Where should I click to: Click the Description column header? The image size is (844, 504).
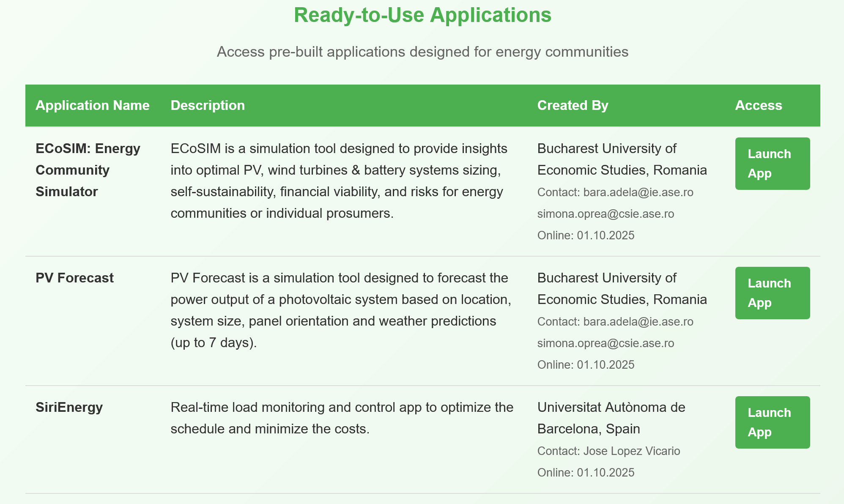[208, 105]
